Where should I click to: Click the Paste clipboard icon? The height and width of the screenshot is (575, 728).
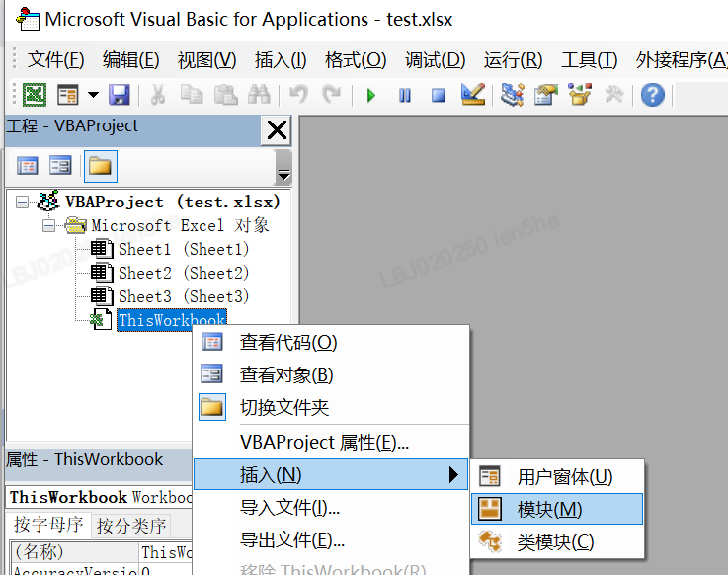225,95
